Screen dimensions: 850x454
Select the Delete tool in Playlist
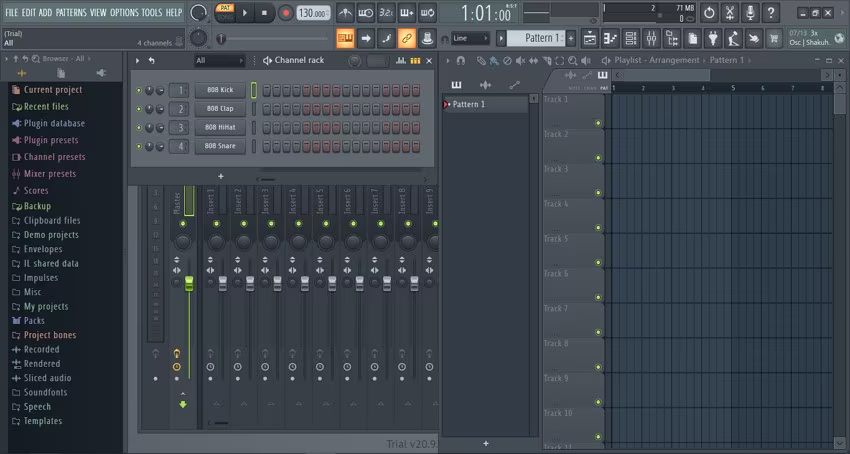click(x=507, y=61)
